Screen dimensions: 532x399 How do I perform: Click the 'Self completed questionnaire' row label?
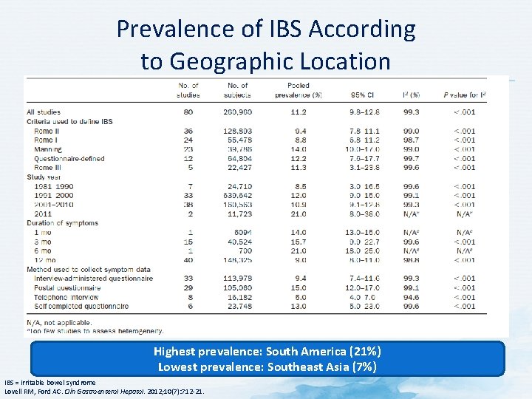pos(81,307)
